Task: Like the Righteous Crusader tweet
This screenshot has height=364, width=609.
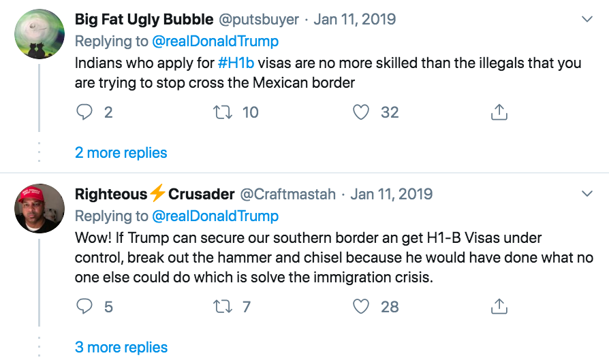Action: [361, 307]
